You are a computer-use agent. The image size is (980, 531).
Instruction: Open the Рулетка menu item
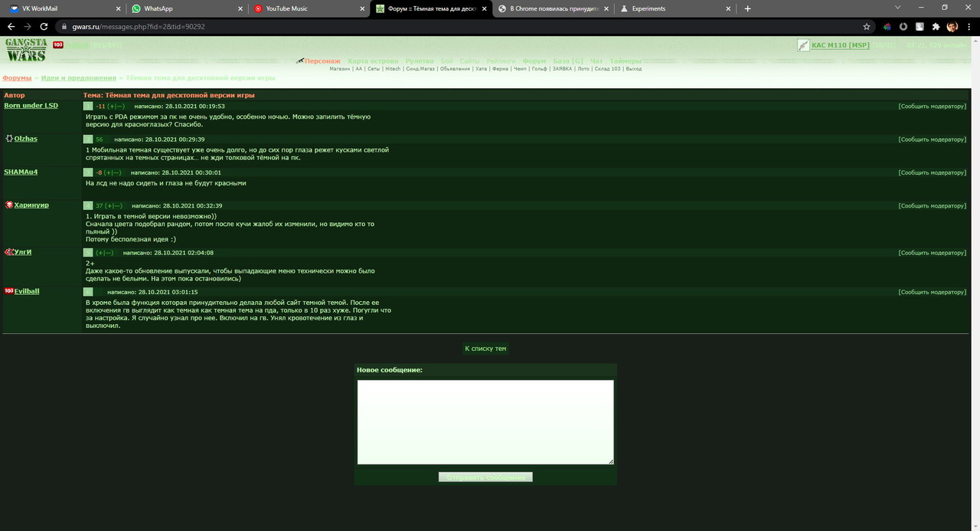[420, 61]
